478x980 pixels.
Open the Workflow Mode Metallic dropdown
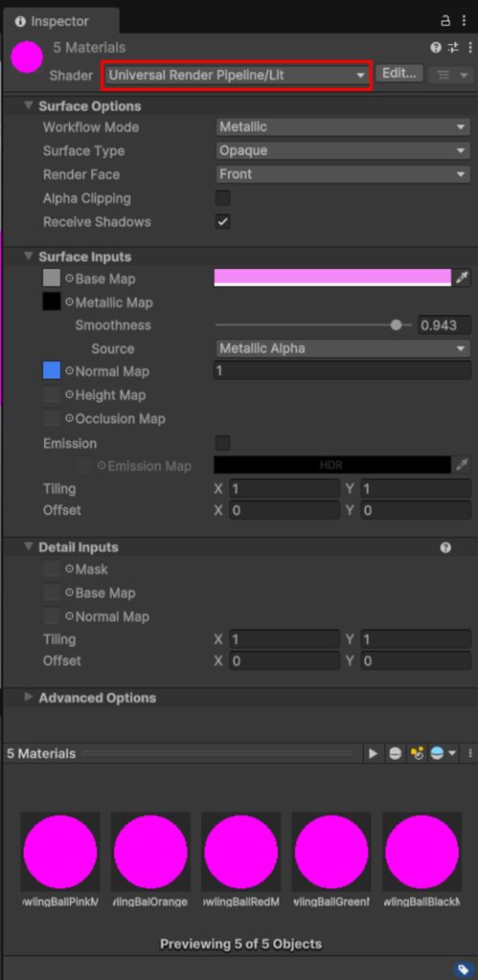343,127
